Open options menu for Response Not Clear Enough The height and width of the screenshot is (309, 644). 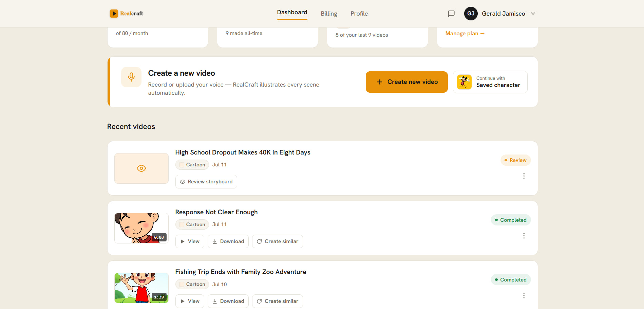coord(524,236)
